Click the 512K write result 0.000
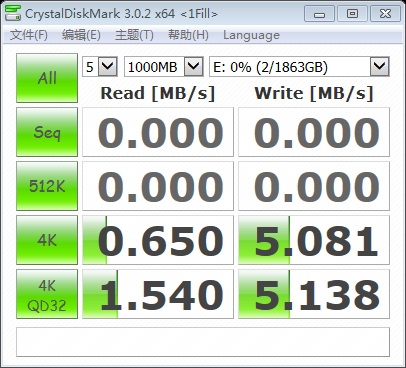Viewport: 406px width, 368px height. click(x=314, y=186)
